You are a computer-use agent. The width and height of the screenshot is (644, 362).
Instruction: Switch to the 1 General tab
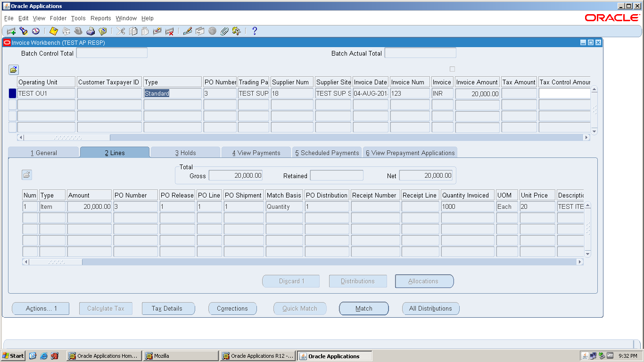pyautogui.click(x=44, y=153)
